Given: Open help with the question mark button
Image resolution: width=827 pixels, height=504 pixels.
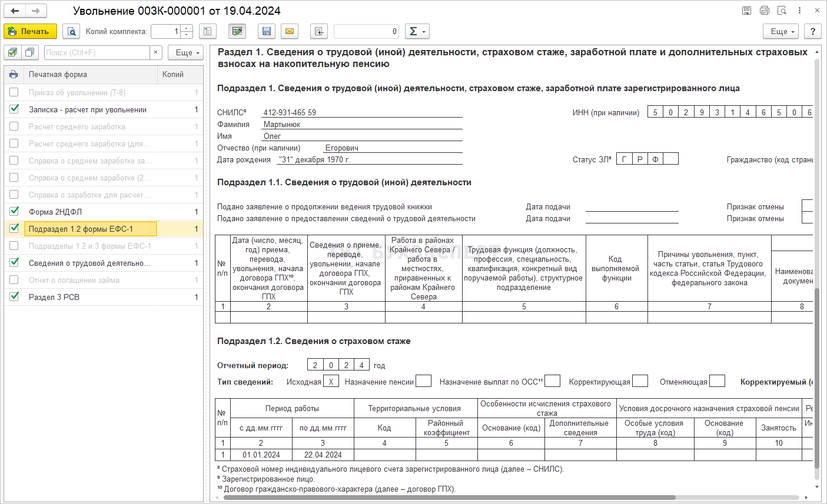Looking at the screenshot, I should (x=812, y=31).
